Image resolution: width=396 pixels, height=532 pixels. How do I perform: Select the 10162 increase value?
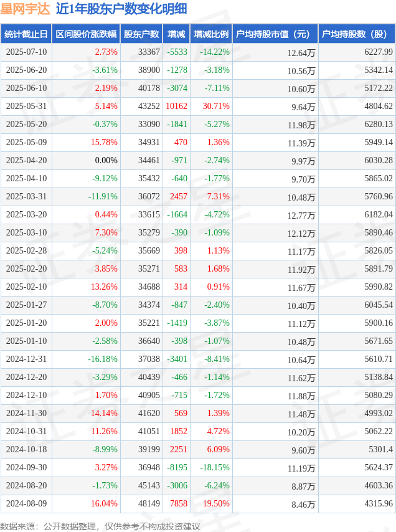point(176,106)
